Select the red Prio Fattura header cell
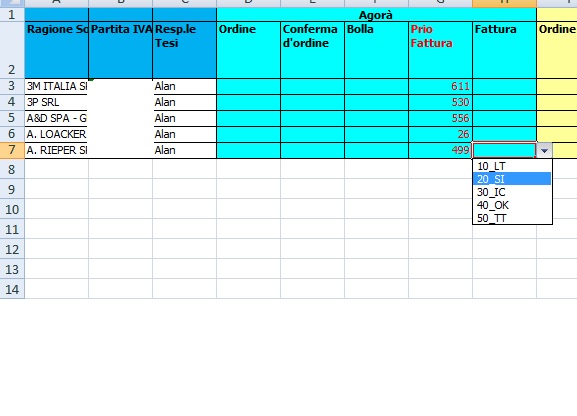The height and width of the screenshot is (416, 577). click(x=440, y=50)
